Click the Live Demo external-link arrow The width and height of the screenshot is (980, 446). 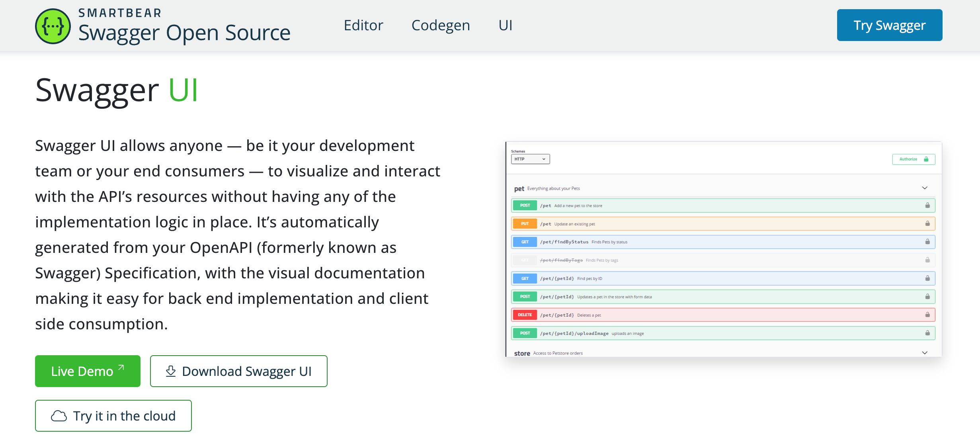tap(121, 368)
